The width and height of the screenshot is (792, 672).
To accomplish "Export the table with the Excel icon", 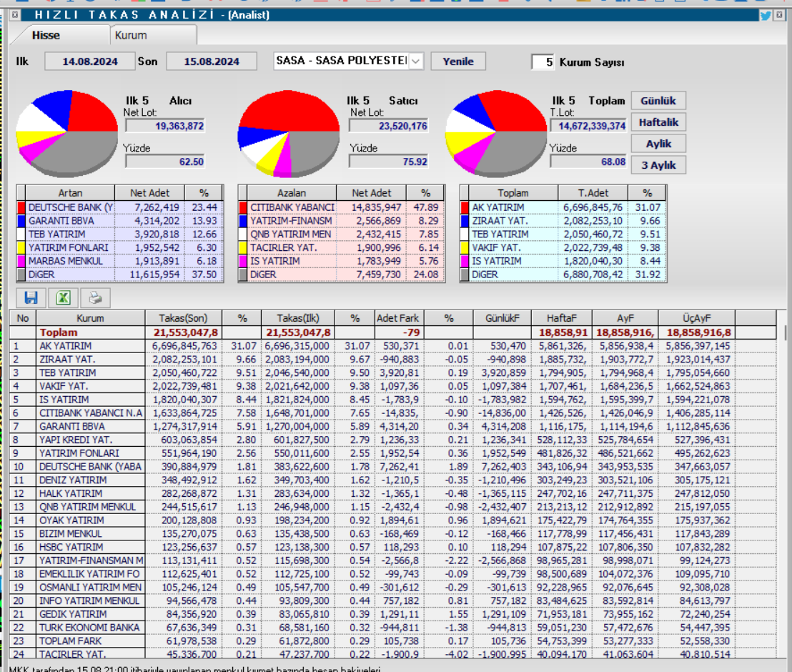I will coord(63,297).
